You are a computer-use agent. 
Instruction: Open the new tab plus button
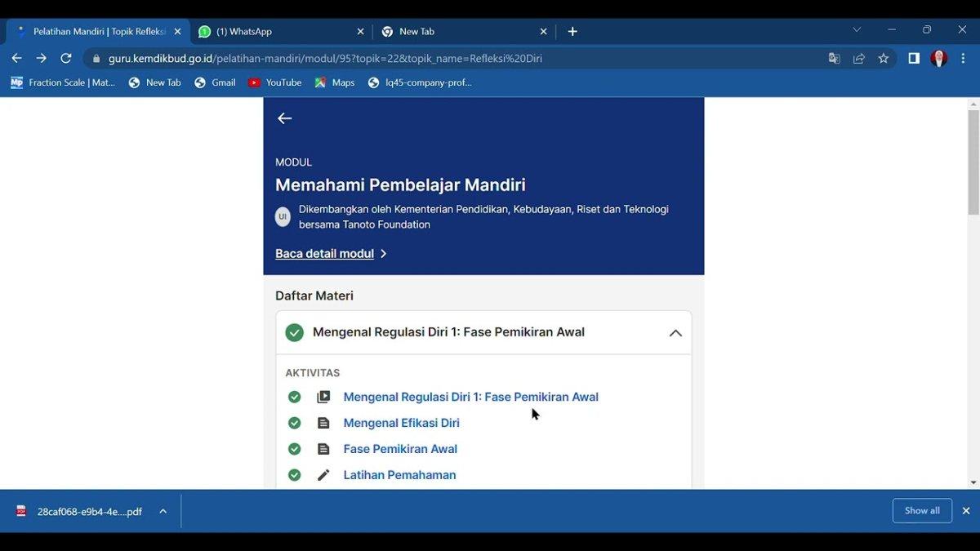coord(572,31)
